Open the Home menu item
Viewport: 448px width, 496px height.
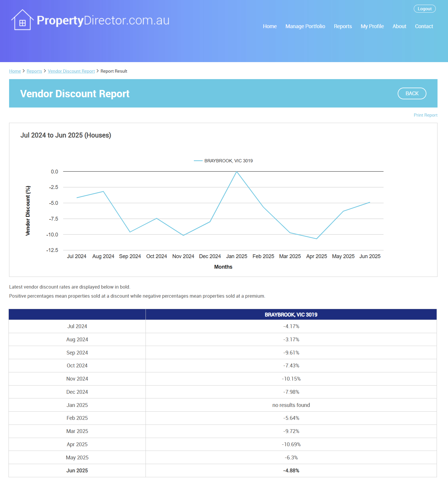coord(269,26)
